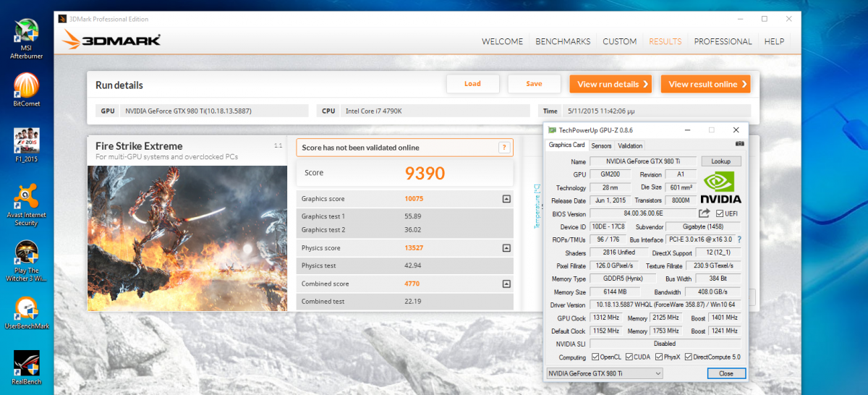The image size is (868, 395).
Task: Click the NVIDIA logo in GPU-Z
Action: point(720,187)
